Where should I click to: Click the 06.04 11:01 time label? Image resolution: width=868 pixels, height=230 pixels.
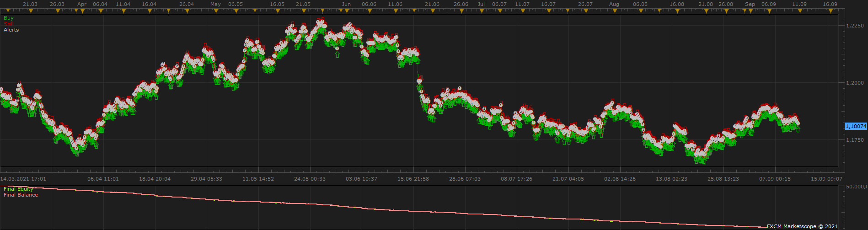[103, 179]
